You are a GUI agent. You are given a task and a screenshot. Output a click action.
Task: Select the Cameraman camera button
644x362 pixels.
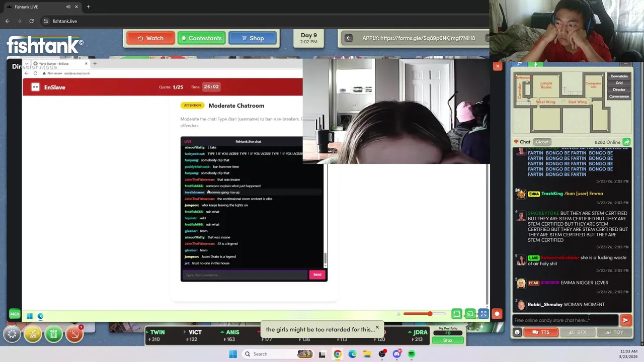click(x=619, y=96)
